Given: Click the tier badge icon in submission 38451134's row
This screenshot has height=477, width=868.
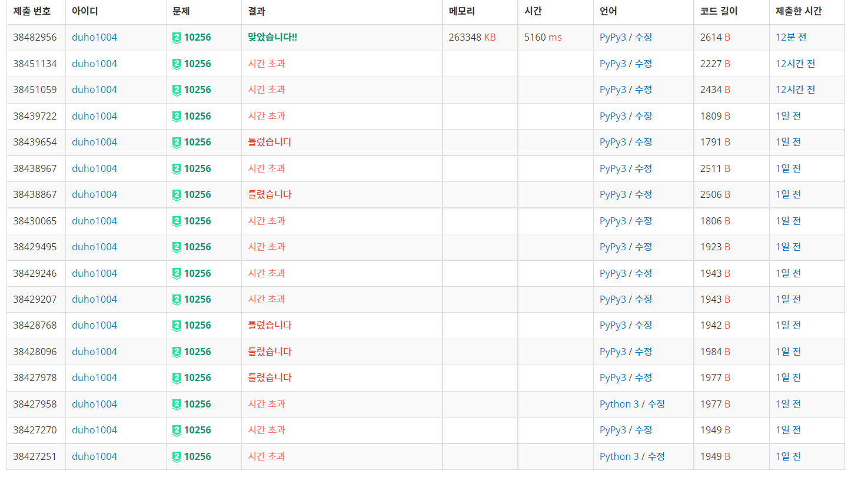Looking at the screenshot, I should coord(177,64).
